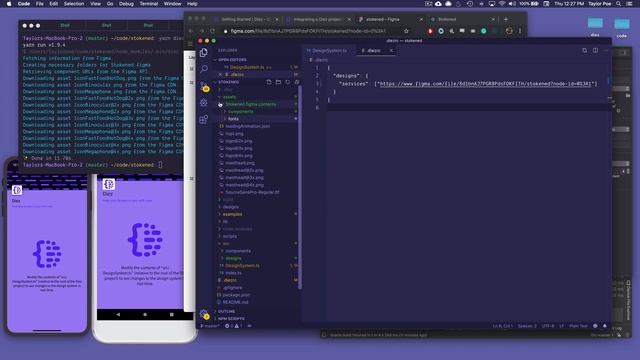Expand the Outline section

(225, 311)
